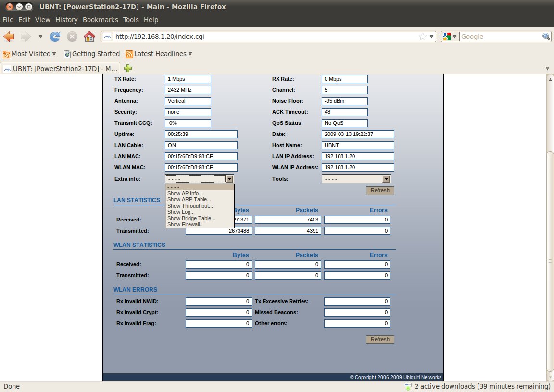554x392 pixels.
Task: Expand the Most Visited bookmarks folder
Action: (29, 54)
